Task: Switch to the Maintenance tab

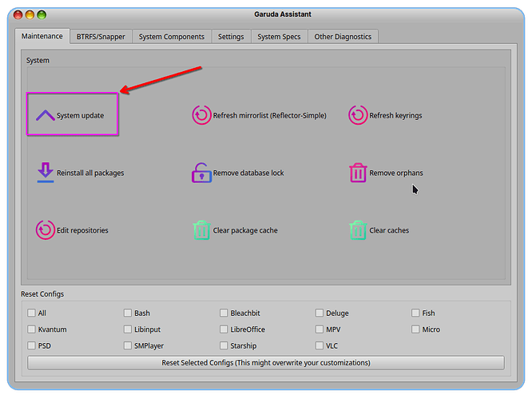Action: (x=42, y=36)
